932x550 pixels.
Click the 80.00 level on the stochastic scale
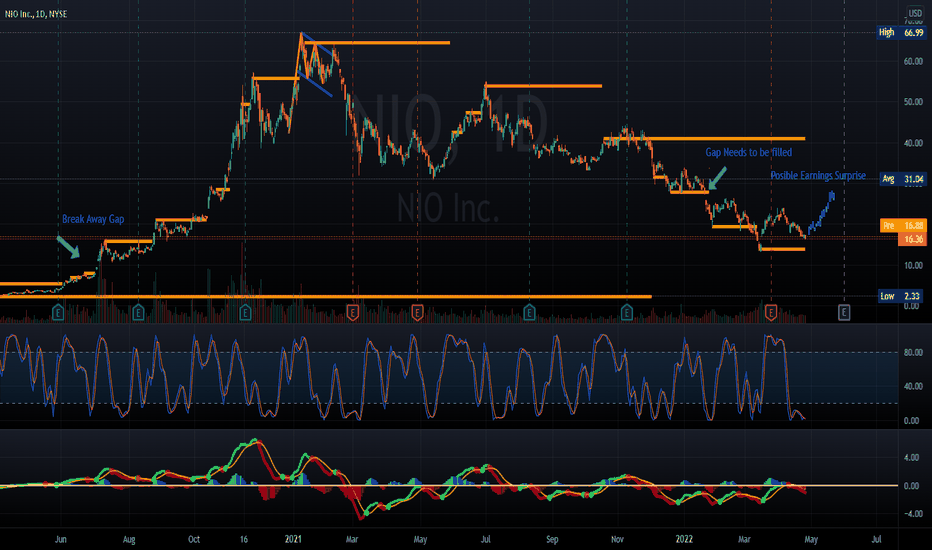[913, 353]
